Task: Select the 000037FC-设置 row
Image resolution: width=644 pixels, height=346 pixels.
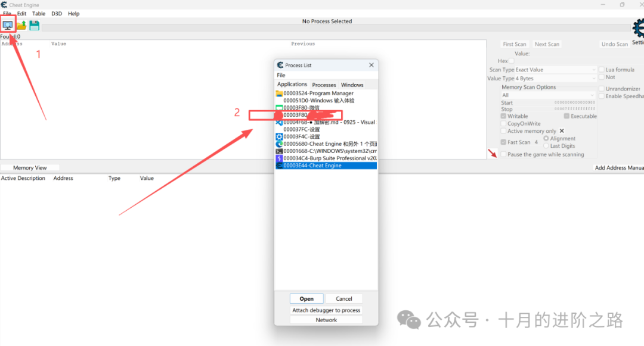Action: pyautogui.click(x=326, y=130)
